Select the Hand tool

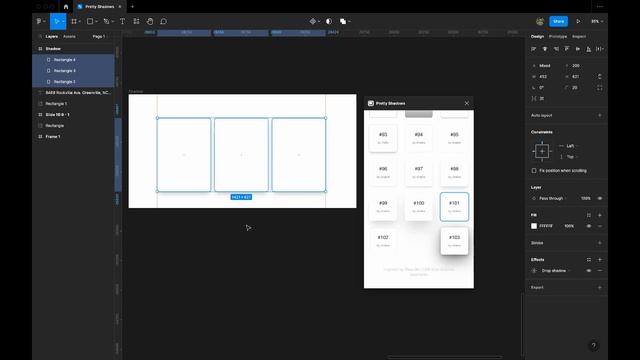click(150, 21)
